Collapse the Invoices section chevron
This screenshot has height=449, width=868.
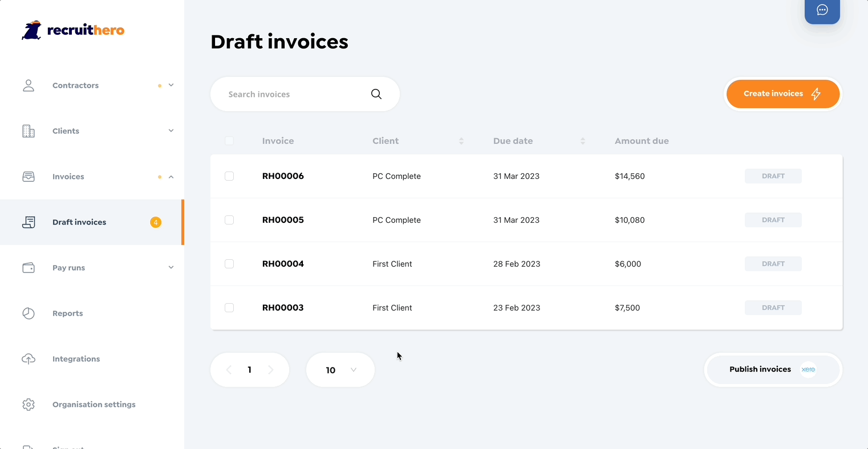pos(171,177)
